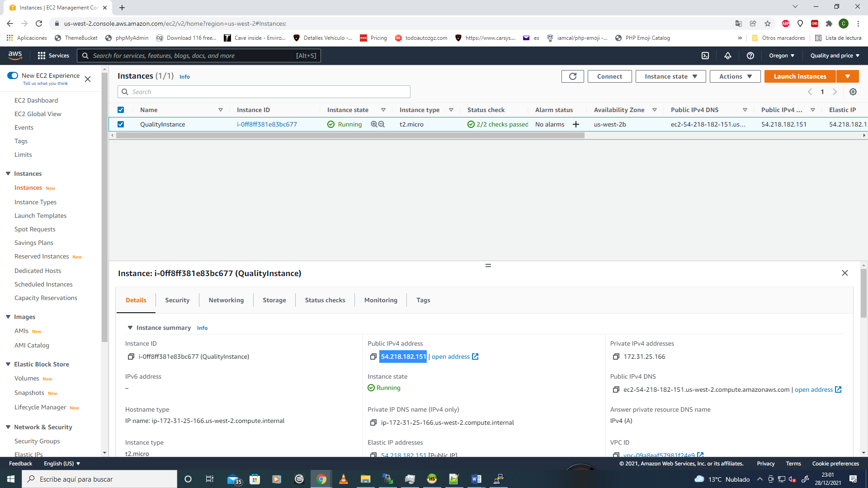Open the notifications bell icon
Image resolution: width=868 pixels, height=488 pixels.
pyautogui.click(x=728, y=56)
